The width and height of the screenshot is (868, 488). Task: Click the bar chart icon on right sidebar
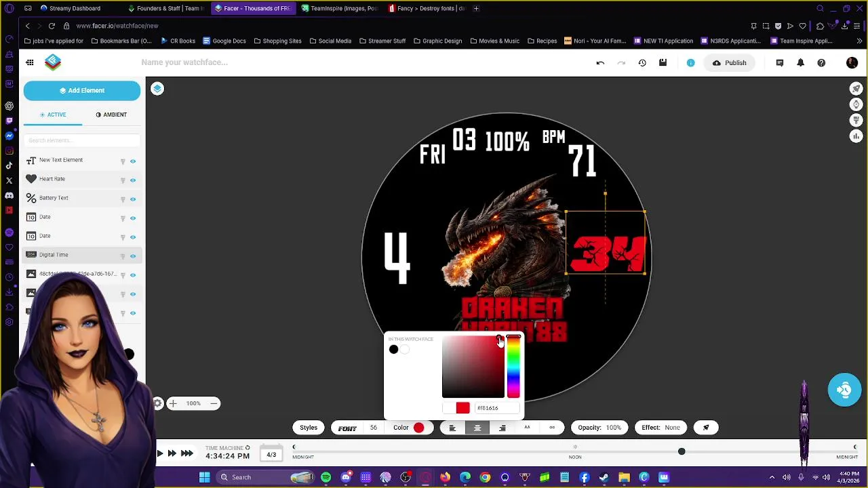(856, 136)
